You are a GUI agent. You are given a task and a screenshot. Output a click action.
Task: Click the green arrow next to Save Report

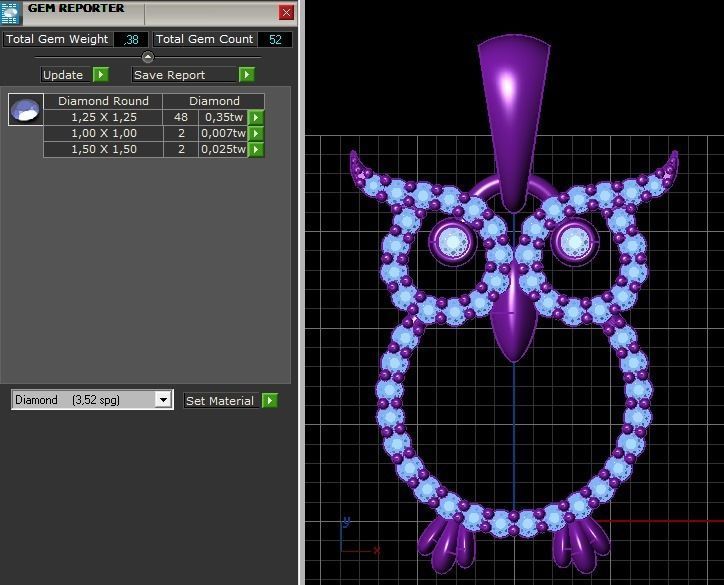coord(247,74)
